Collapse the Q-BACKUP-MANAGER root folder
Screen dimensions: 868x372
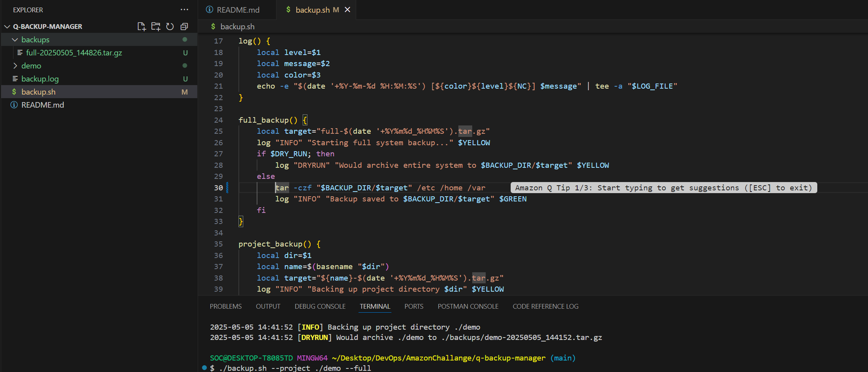tap(7, 27)
